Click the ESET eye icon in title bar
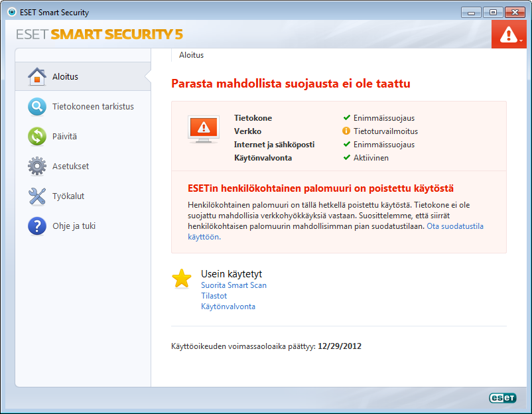The height and width of the screenshot is (414, 532). pos(12,12)
